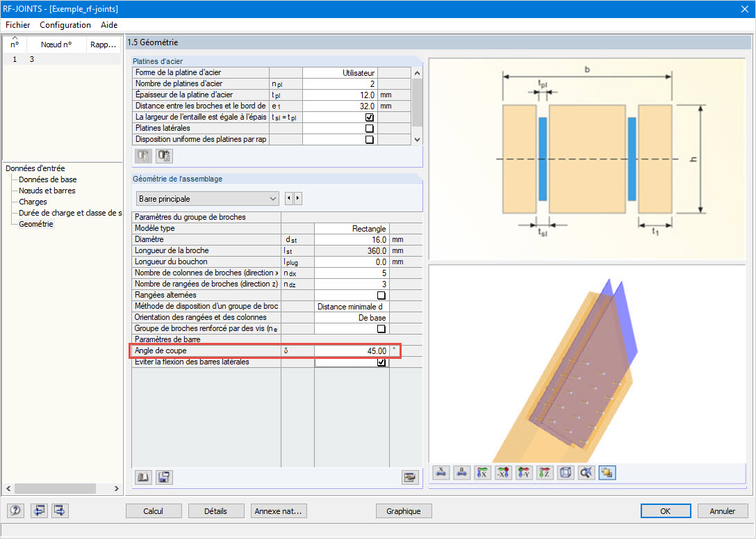Viewport: 756px width, 539px height.
Task: Open the orientation value 'De base'
Action: [x=352, y=318]
